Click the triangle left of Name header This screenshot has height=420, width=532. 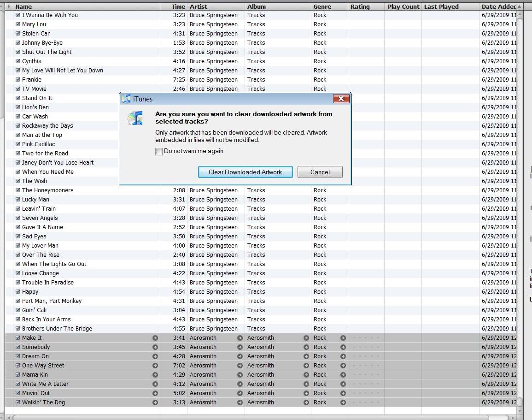(9, 6)
